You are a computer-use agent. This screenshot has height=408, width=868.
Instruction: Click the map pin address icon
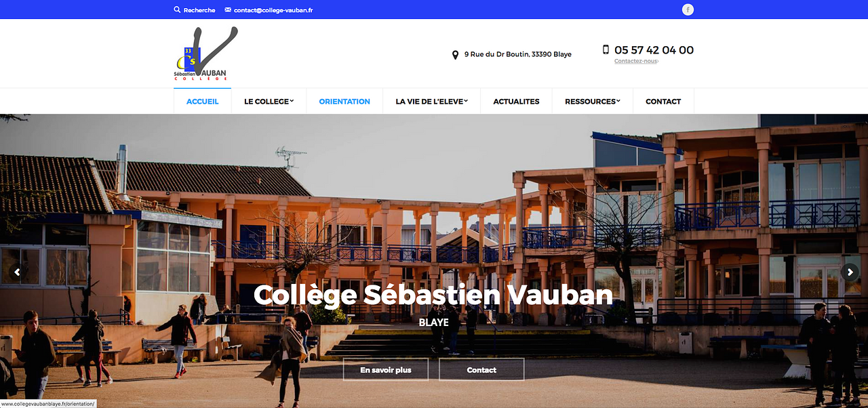click(455, 55)
